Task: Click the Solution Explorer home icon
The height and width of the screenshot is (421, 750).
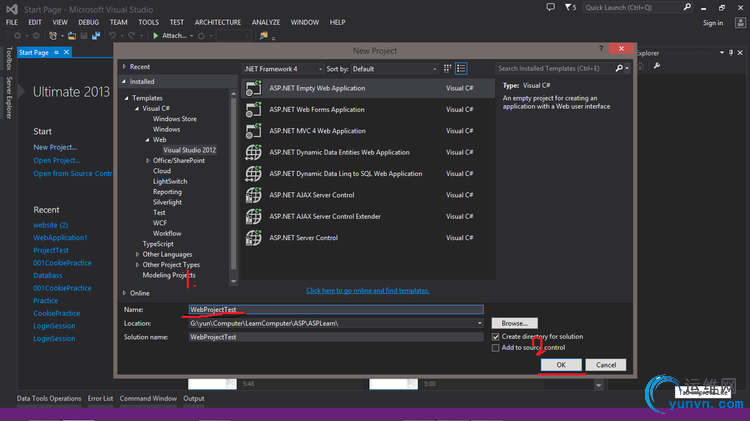Action: [641, 66]
